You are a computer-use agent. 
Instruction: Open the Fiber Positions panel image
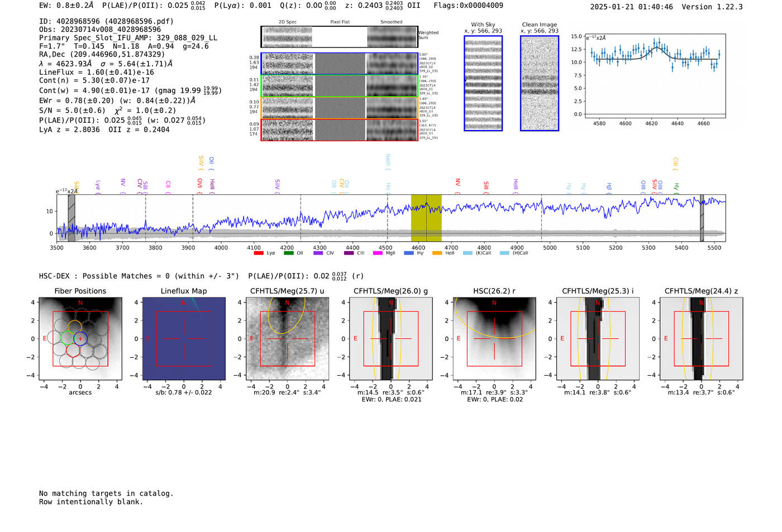(80, 339)
